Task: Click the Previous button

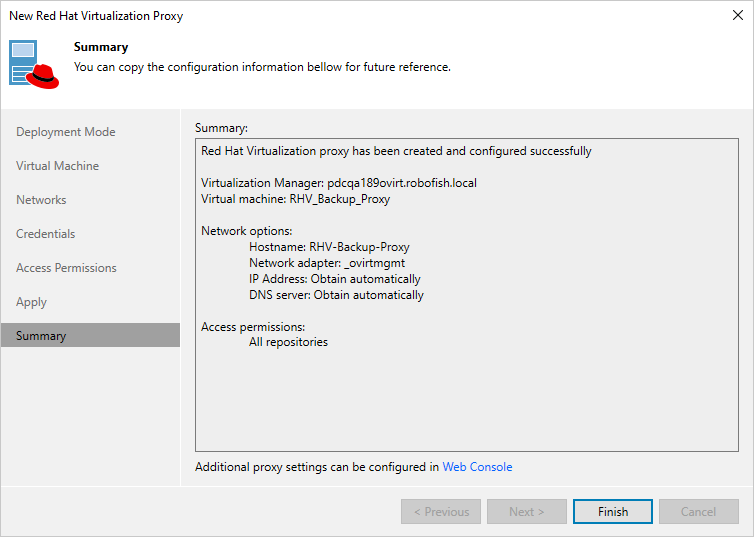Action: 441,512
